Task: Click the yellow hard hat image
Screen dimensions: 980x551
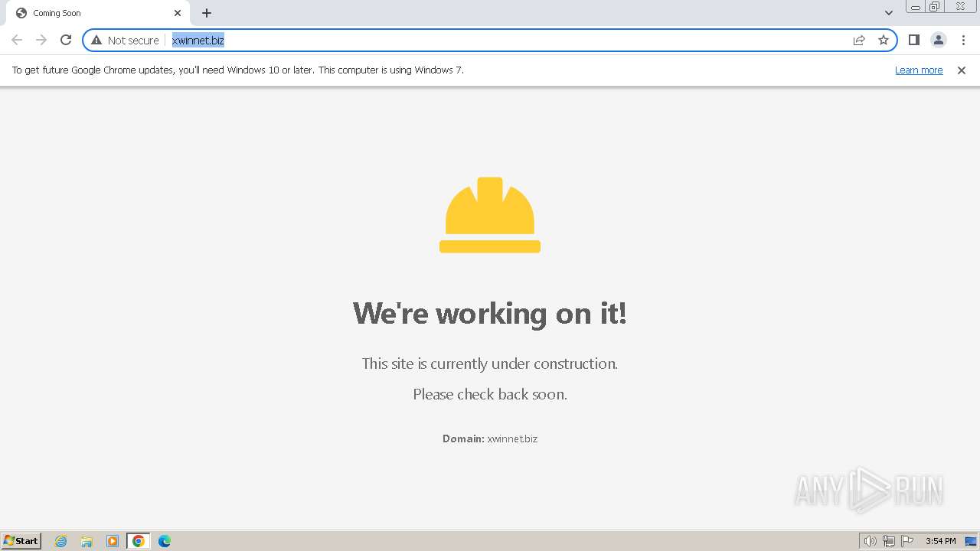Action: 490,215
